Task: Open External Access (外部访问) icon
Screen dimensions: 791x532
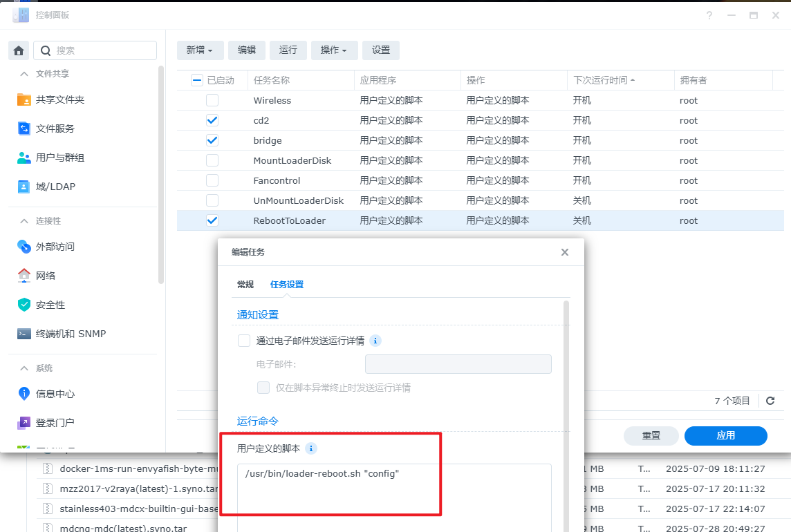Action: (x=24, y=247)
